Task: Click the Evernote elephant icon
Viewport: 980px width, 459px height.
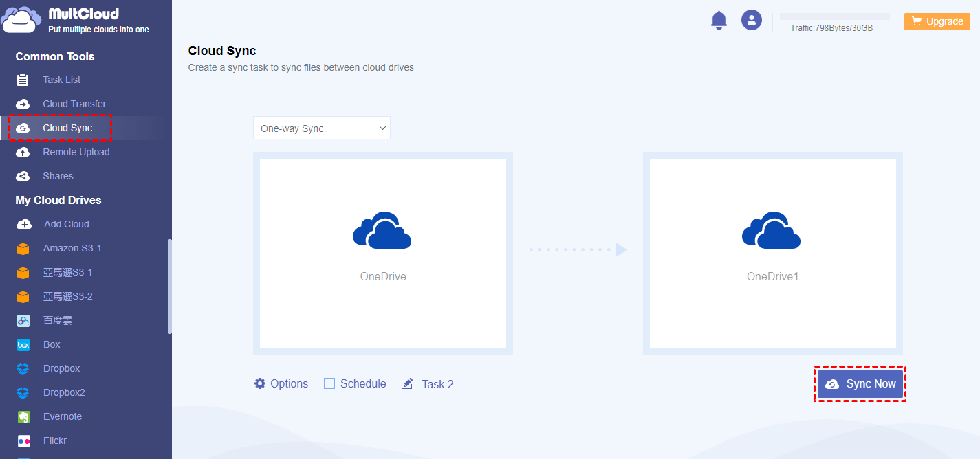Action: click(23, 416)
